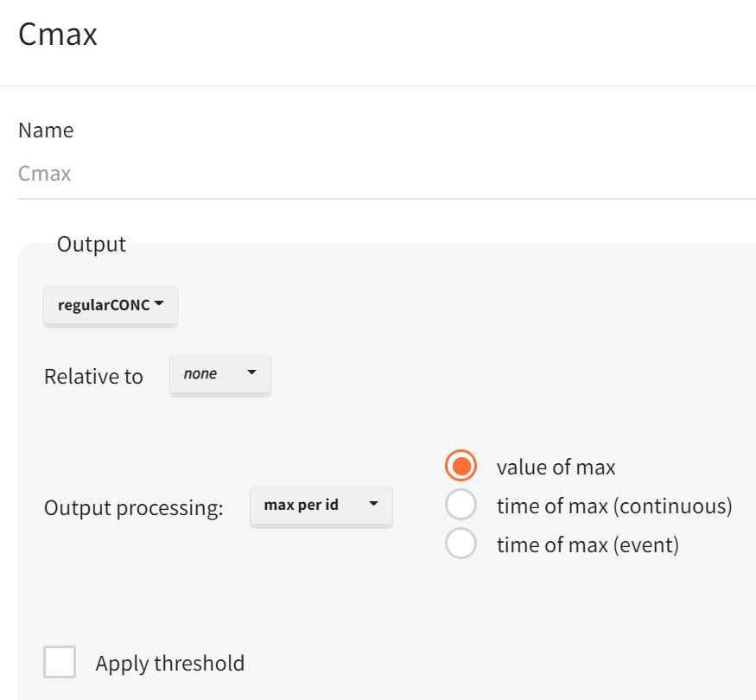Open the regularCONC output dropdown
The image size is (756, 700).
point(110,305)
